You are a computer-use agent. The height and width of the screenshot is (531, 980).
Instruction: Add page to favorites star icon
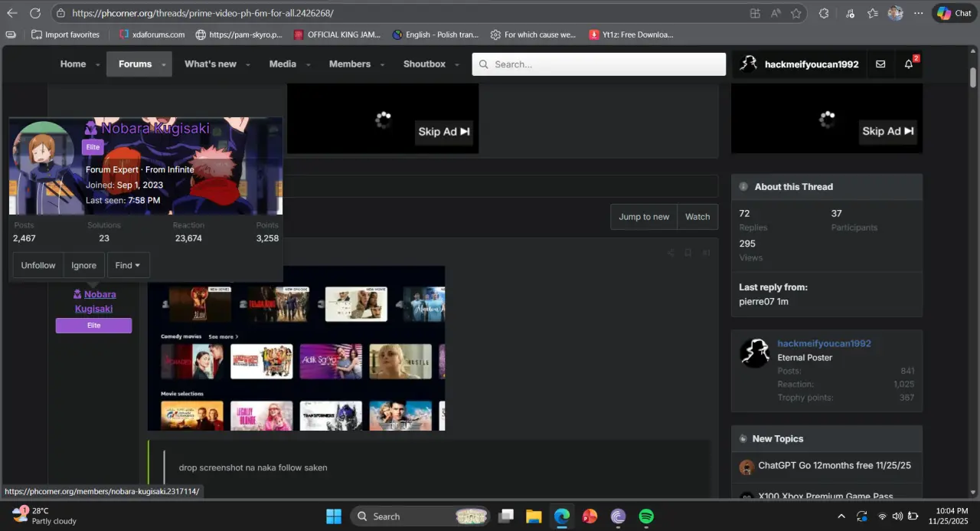pyautogui.click(x=796, y=13)
